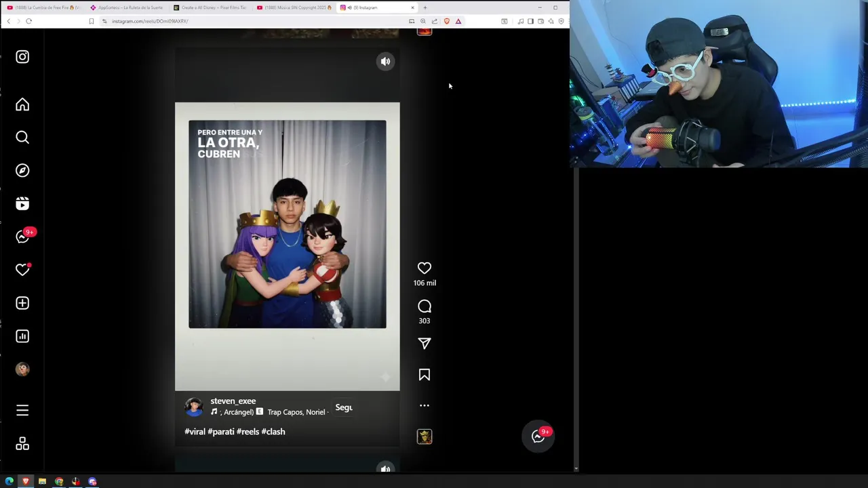Open browser media control music icon
Image resolution: width=868 pixels, height=488 pixels.
(x=520, y=21)
